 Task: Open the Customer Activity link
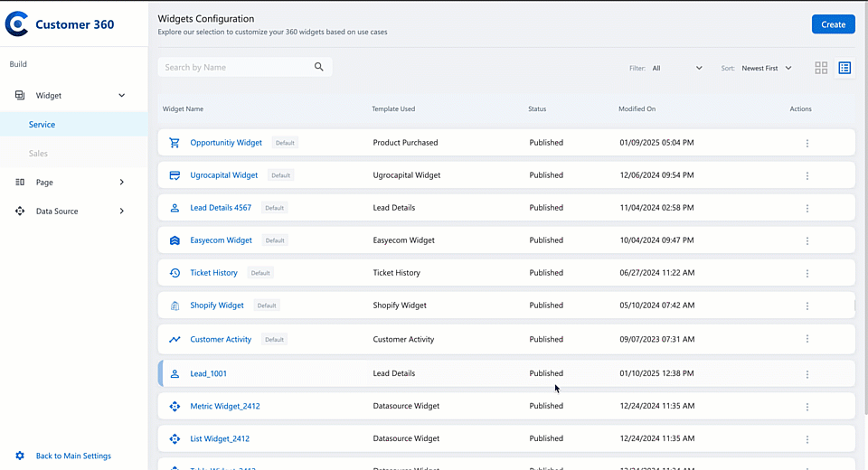coord(221,339)
